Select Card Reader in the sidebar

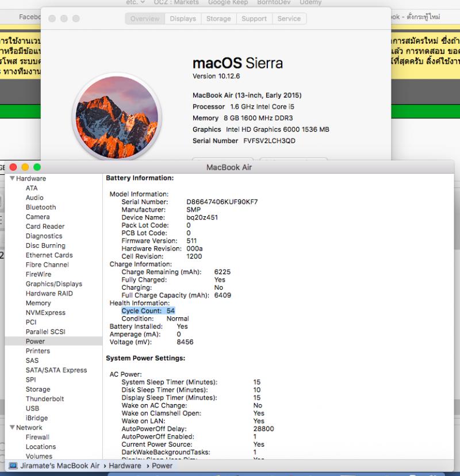coord(45,227)
